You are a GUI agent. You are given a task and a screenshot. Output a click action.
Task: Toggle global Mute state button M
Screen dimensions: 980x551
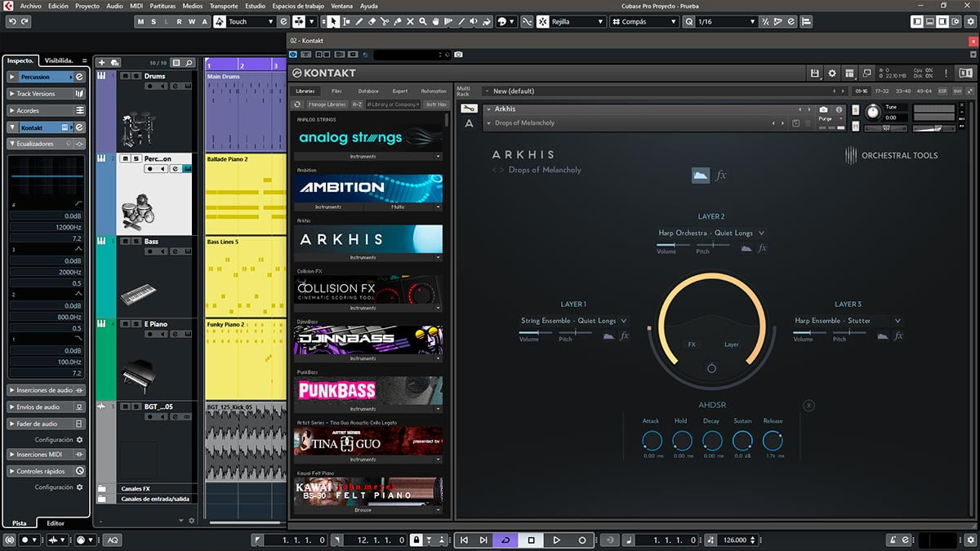[140, 22]
